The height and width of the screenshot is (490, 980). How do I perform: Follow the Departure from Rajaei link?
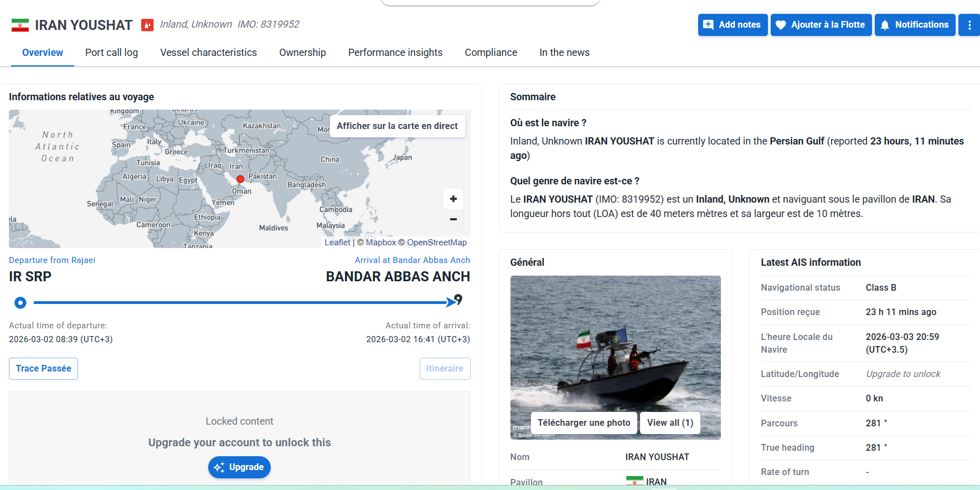52,260
